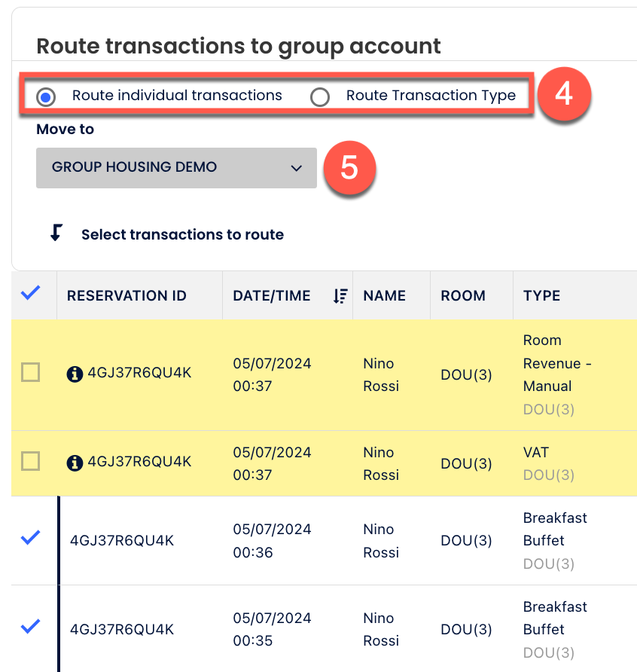Sort by Reservation ID column header
637x672 pixels.
pos(126,296)
